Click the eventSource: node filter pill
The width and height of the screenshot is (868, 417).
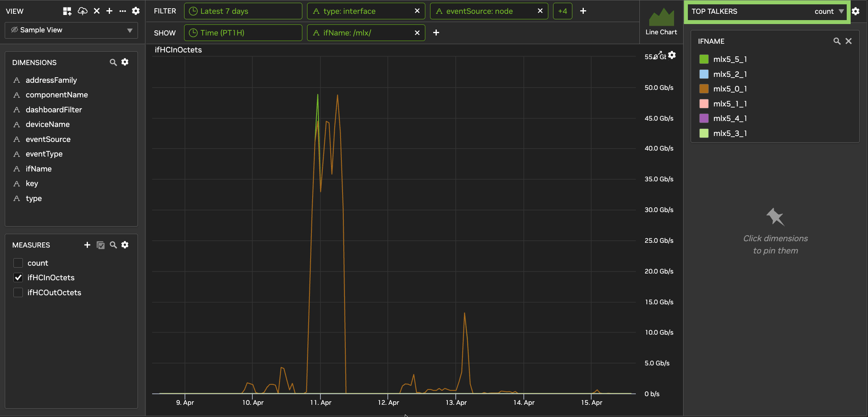coord(489,11)
